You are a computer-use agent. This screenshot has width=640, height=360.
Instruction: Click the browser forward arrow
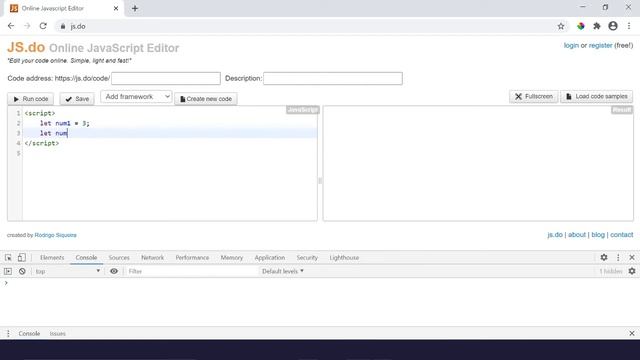[27, 26]
